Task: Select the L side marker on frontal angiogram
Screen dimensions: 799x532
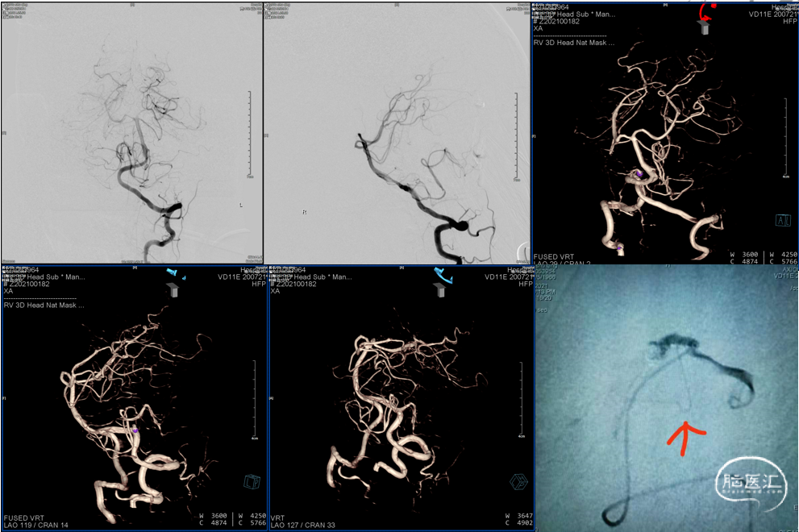Action: click(241, 205)
